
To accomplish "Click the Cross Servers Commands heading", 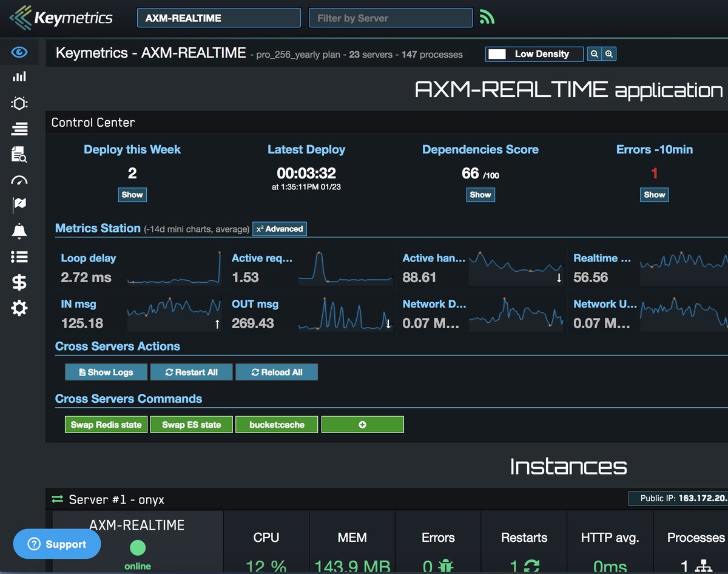I will (x=129, y=399).
